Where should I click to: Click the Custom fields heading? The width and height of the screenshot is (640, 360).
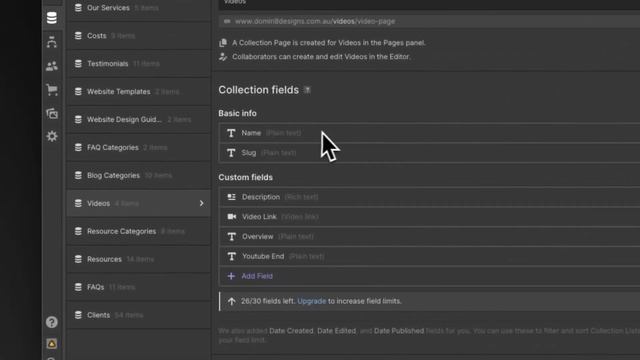(245, 178)
